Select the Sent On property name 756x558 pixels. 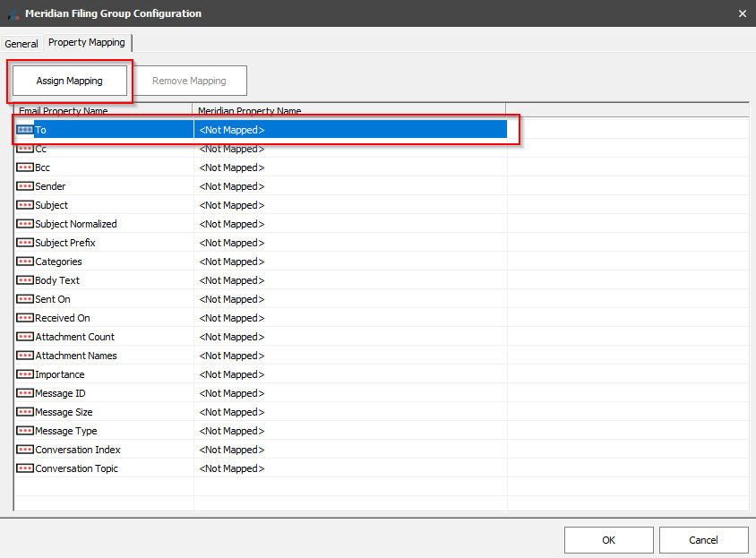(x=53, y=299)
